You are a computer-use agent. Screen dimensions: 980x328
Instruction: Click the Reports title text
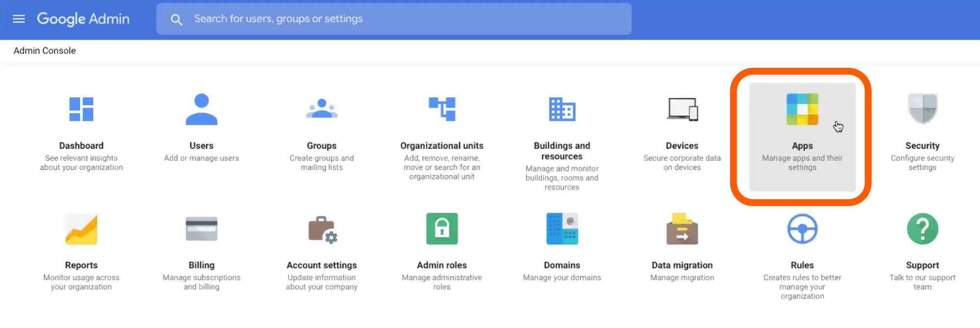pos(81,265)
